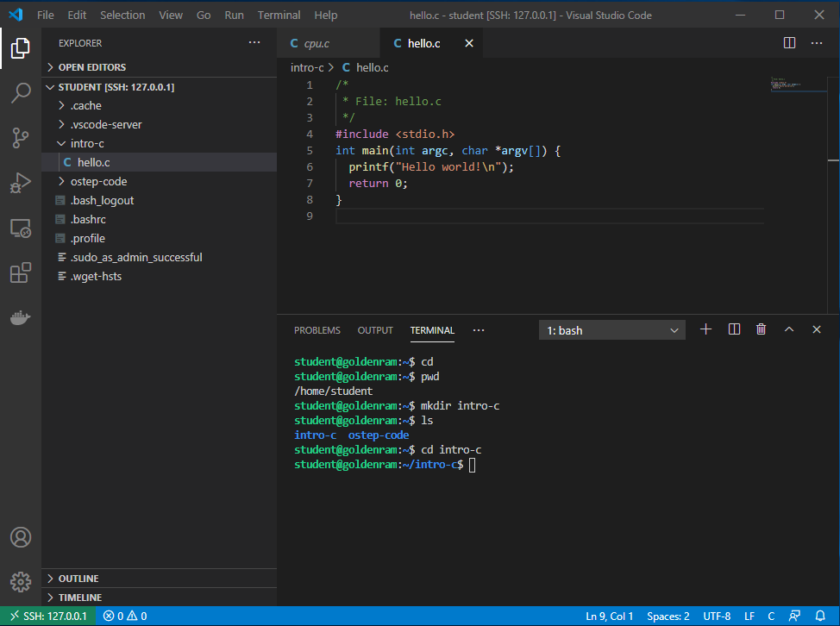Select hello.c in the file tree
Image resolution: width=840 pixels, height=626 pixels.
tap(159, 162)
